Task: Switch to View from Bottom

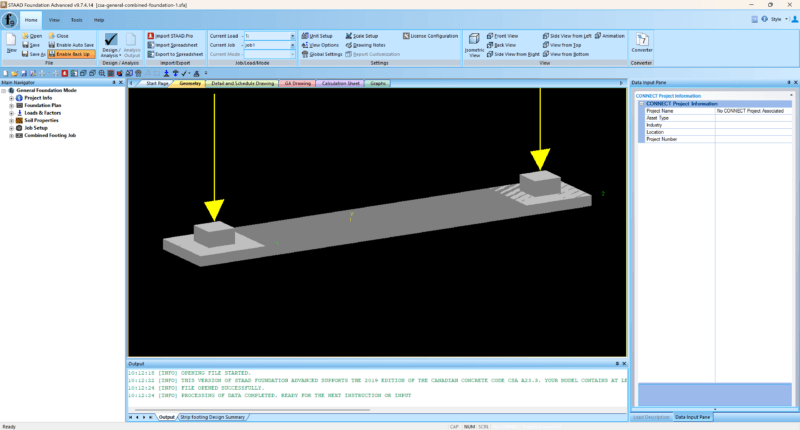Action: click(566, 54)
